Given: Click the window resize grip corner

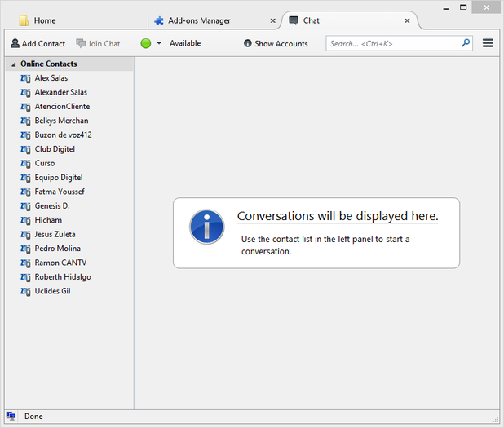Looking at the screenshot, I should [x=495, y=419].
